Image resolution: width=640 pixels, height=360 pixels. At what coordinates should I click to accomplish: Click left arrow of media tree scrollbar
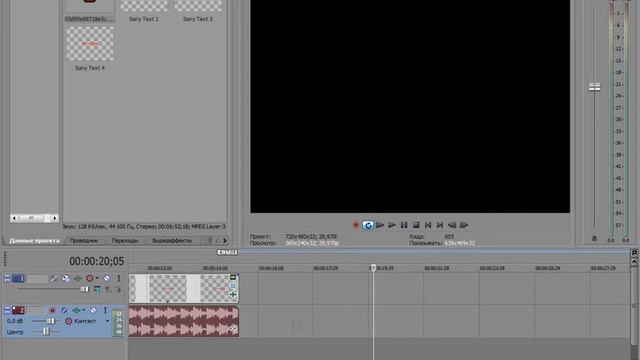click(14, 218)
